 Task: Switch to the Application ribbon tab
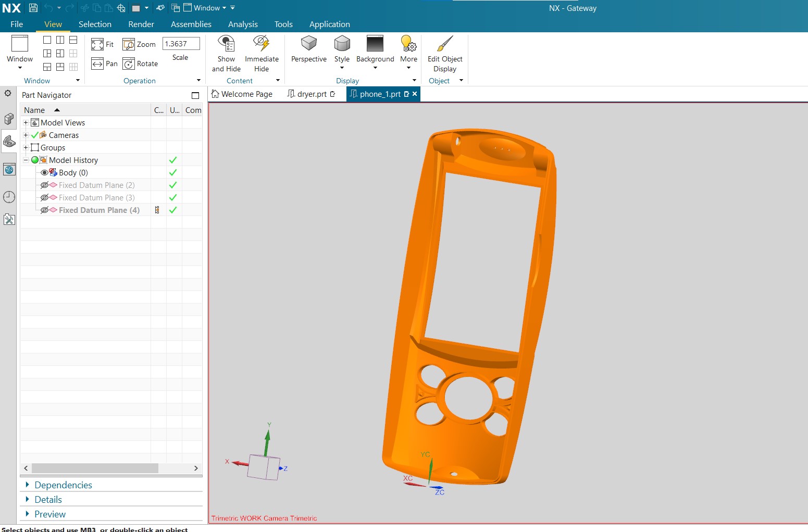330,24
